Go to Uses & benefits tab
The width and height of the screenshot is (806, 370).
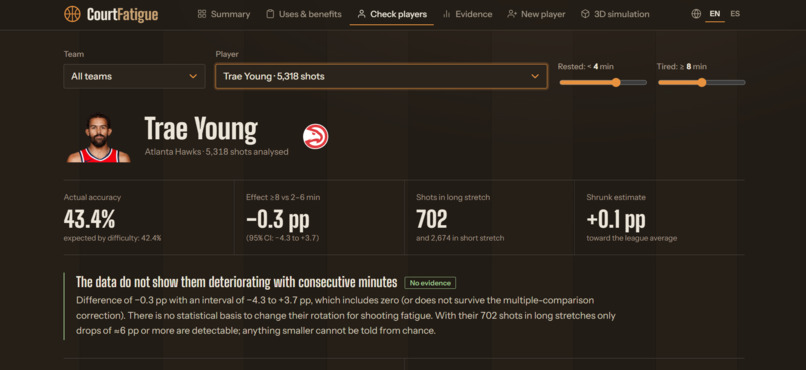(x=303, y=14)
